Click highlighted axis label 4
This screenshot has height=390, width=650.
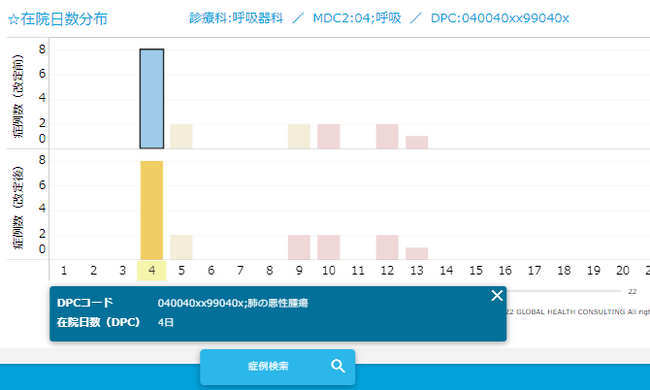(x=152, y=271)
